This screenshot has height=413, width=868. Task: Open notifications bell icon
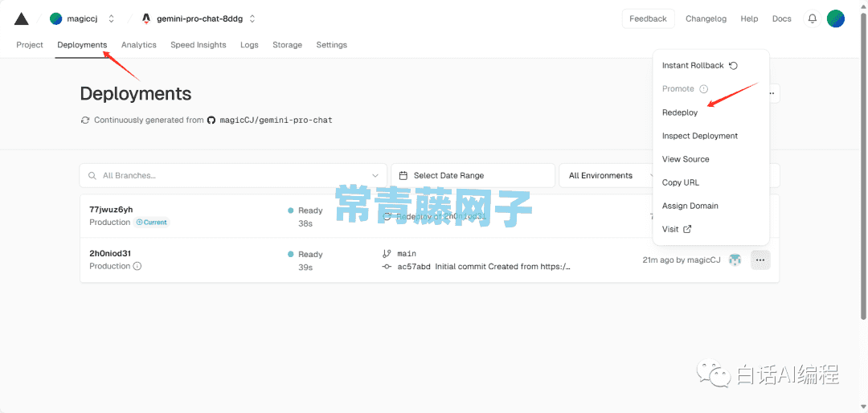coord(812,18)
